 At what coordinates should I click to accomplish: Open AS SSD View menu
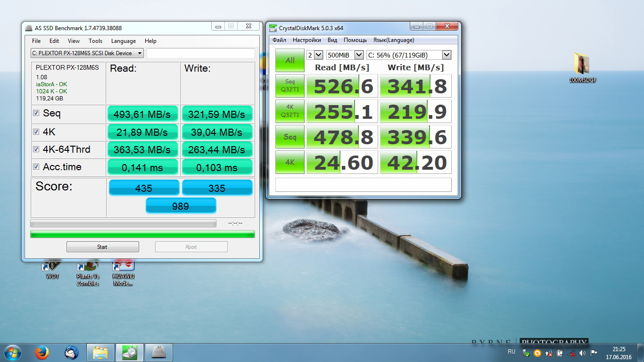(74, 41)
